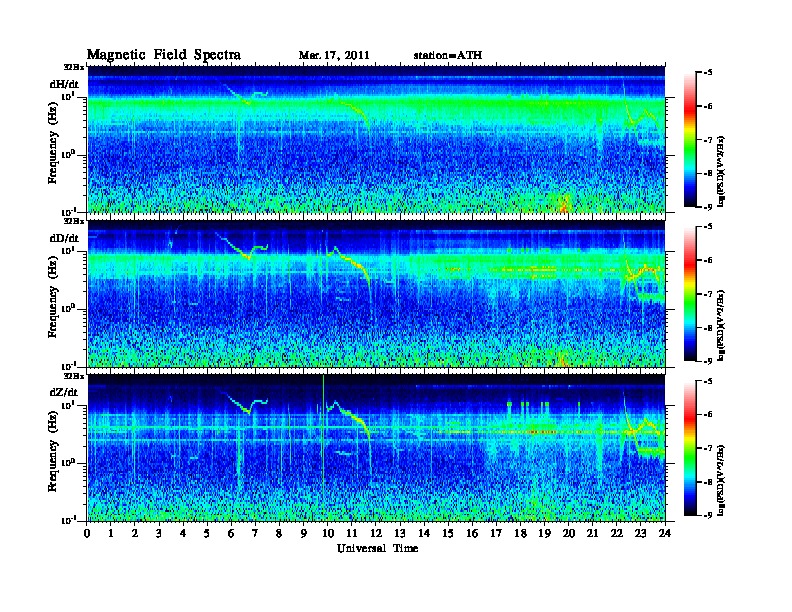Click the '32 Hz' label of dD/dt panel
Viewport: 792px width, 612px height.
73,221
